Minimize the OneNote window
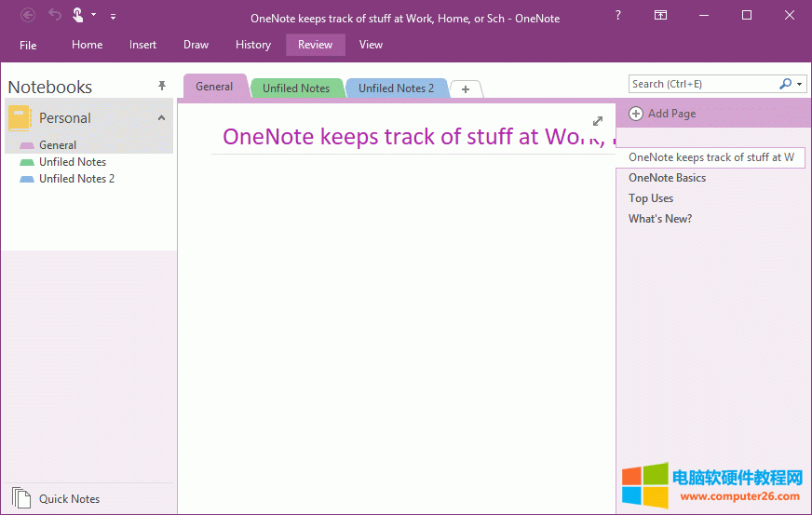Viewport: 812px width, 515px height. pos(704,15)
